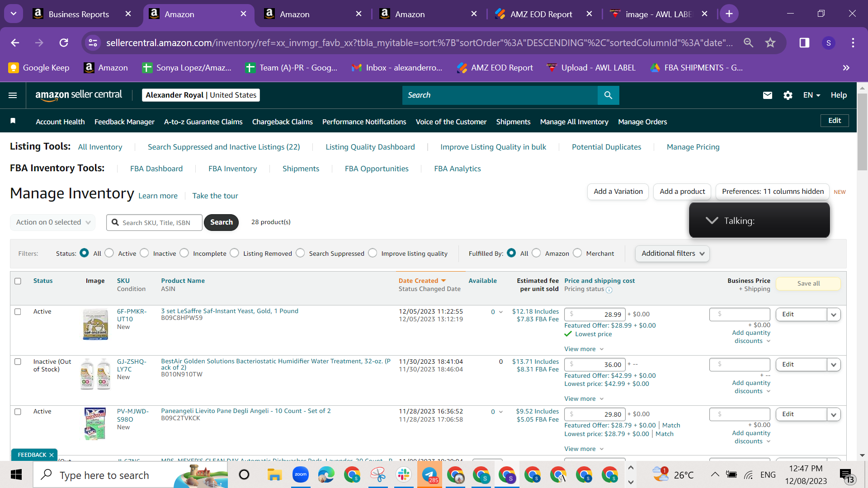
Task: Open the buyer messages envelope icon
Action: (767, 95)
